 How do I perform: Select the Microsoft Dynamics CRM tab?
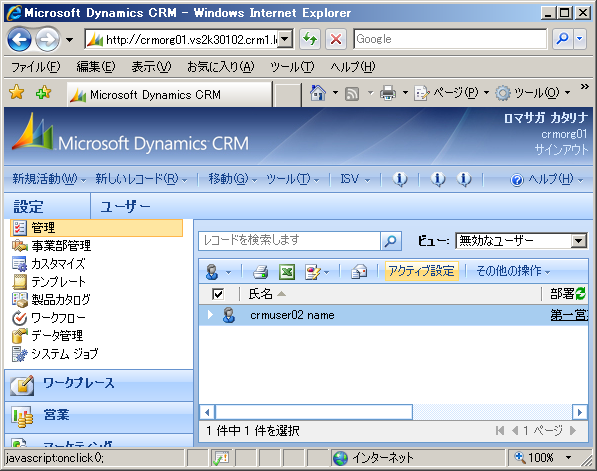[x=169, y=94]
